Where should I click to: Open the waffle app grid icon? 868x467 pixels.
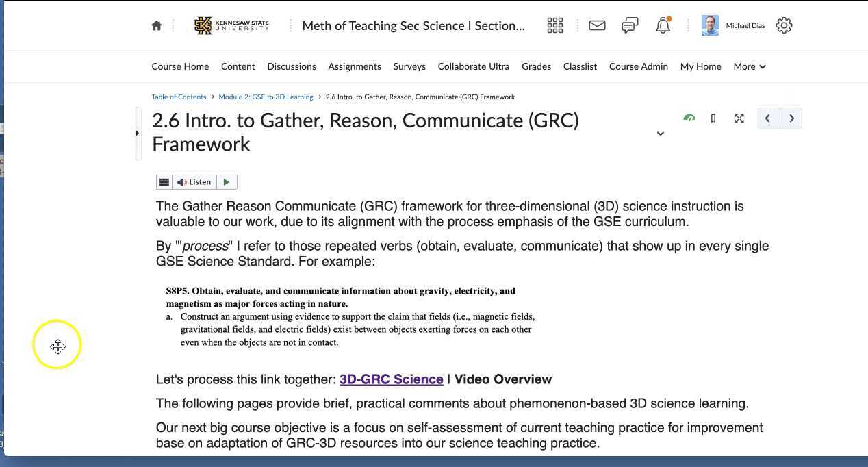554,25
